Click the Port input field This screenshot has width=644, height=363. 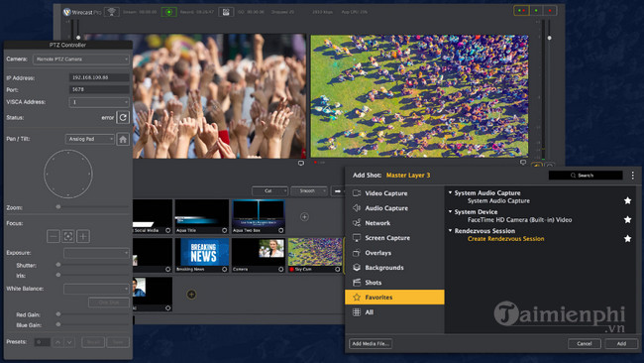(99, 89)
